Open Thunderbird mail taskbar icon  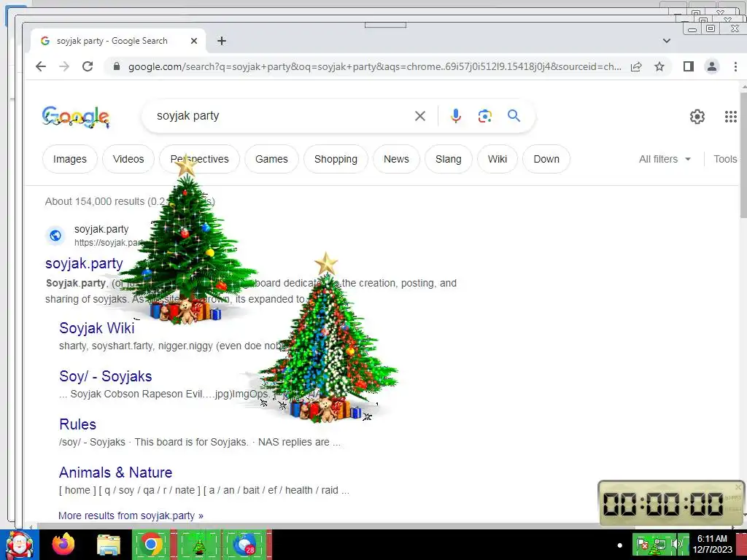[x=245, y=545]
